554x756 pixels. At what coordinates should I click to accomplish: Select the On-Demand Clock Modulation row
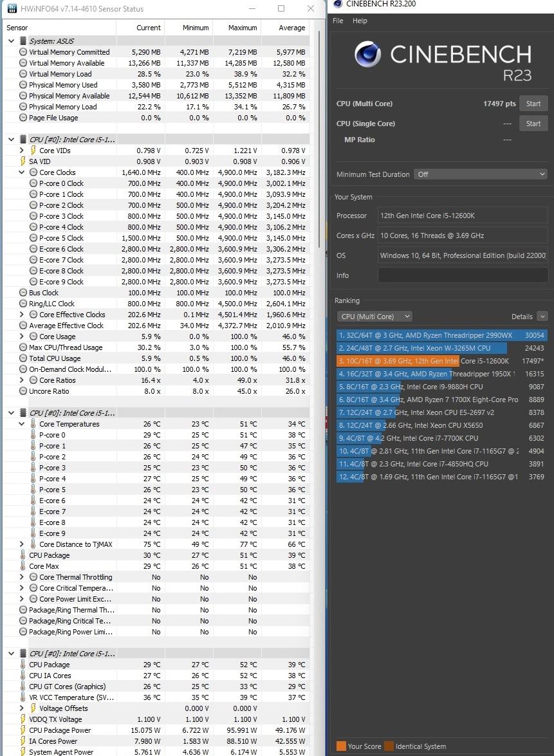tap(156, 369)
